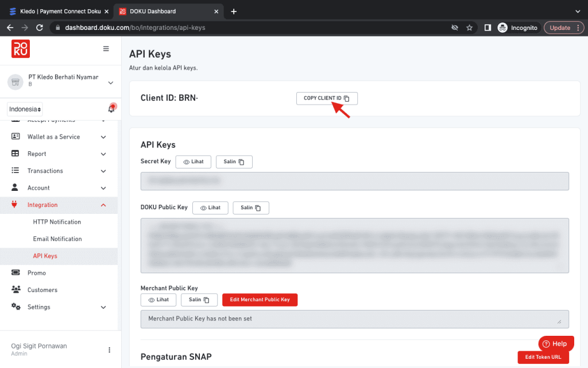
Task: Click the Pengaturan SNAP heading
Action: click(176, 356)
